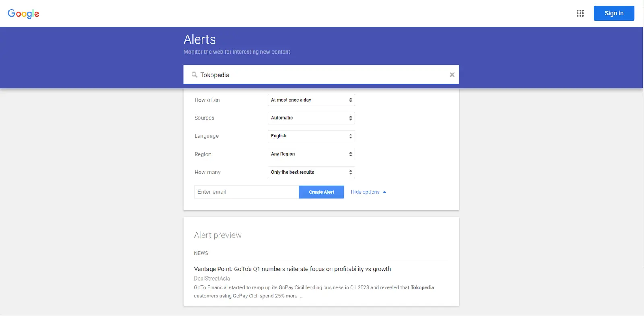This screenshot has width=644, height=316.
Task: Click the Hide options caret arrow
Action: (384, 192)
